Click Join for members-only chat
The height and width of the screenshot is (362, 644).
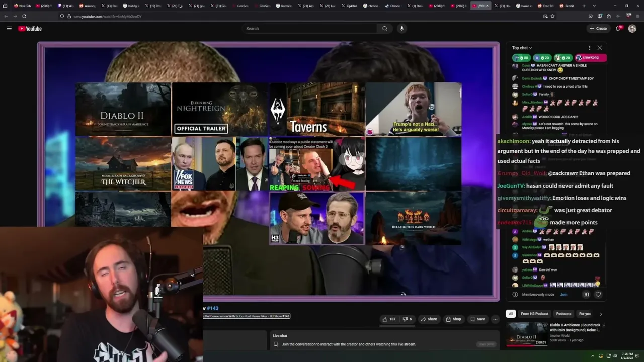pos(563,294)
